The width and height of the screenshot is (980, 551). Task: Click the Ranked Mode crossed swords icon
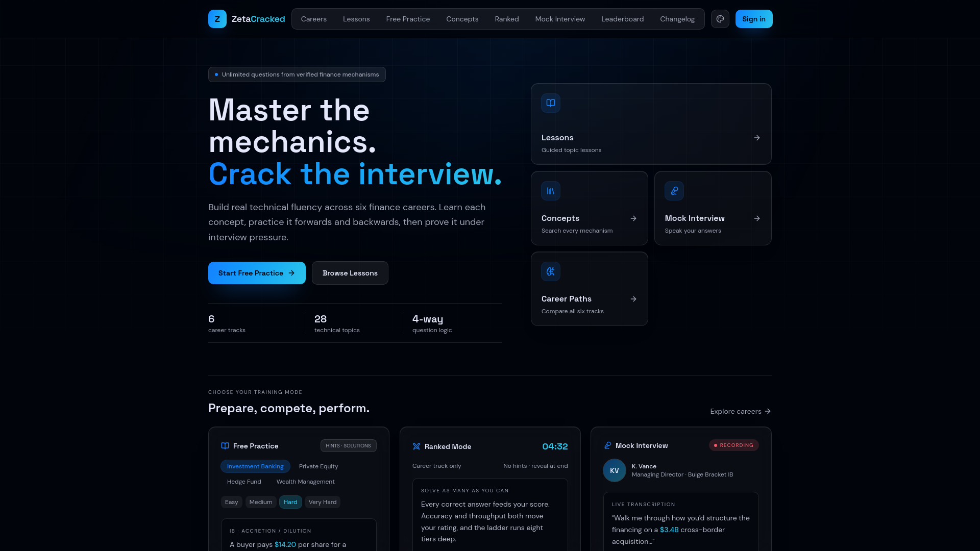pos(416,446)
